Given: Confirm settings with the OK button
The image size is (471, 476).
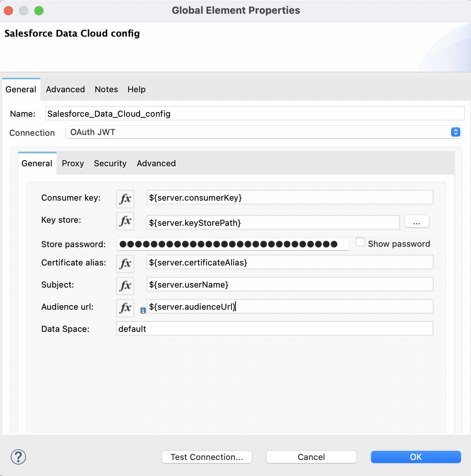Looking at the screenshot, I should click(x=416, y=457).
